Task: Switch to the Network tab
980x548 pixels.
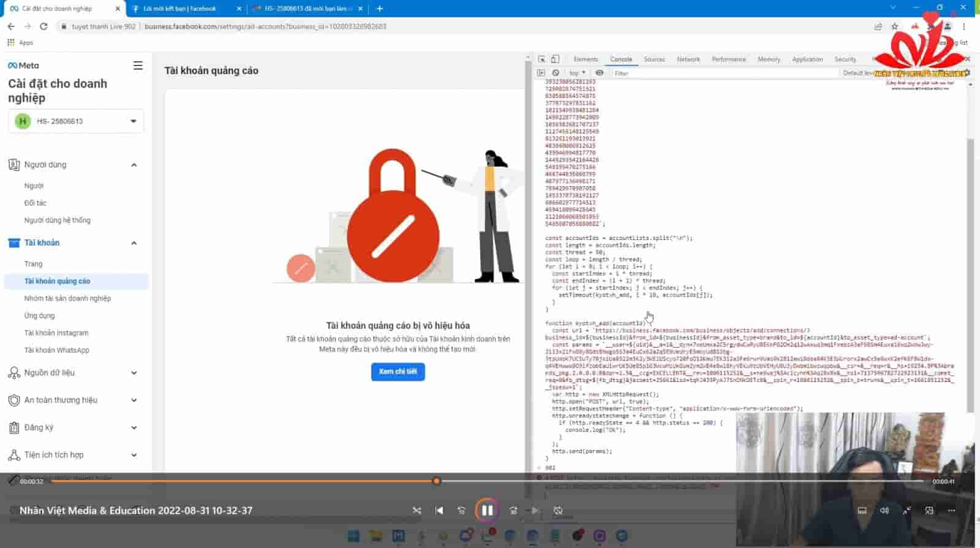Action: pos(688,59)
